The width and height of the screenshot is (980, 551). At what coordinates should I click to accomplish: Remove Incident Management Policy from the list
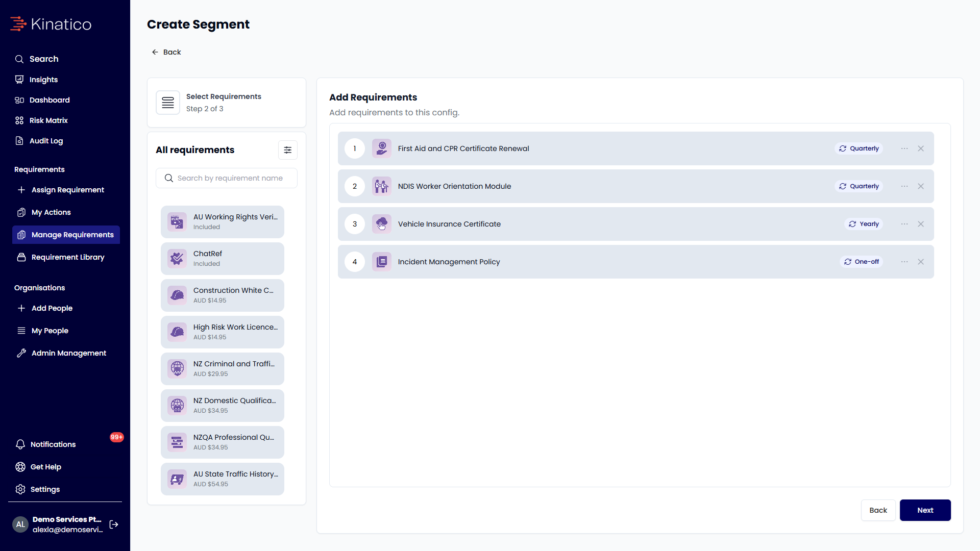point(921,262)
